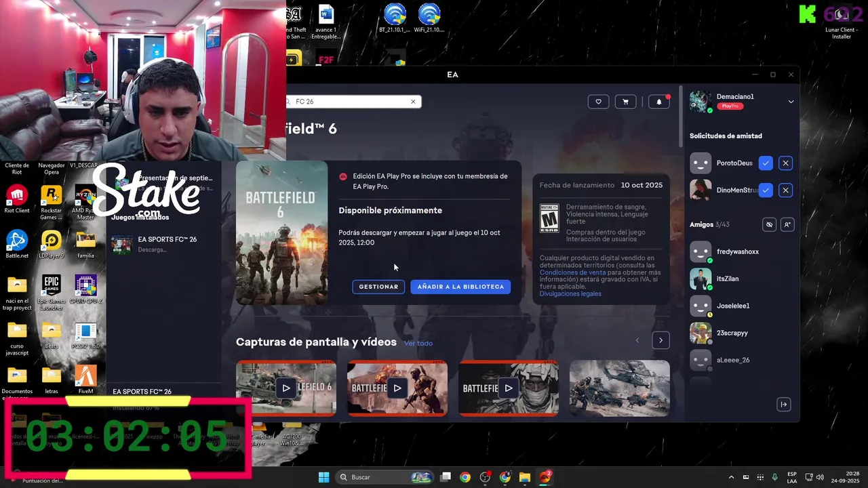The width and height of the screenshot is (868, 488).
Task: Click the Demaciano1 profile avatar
Action: click(x=701, y=102)
